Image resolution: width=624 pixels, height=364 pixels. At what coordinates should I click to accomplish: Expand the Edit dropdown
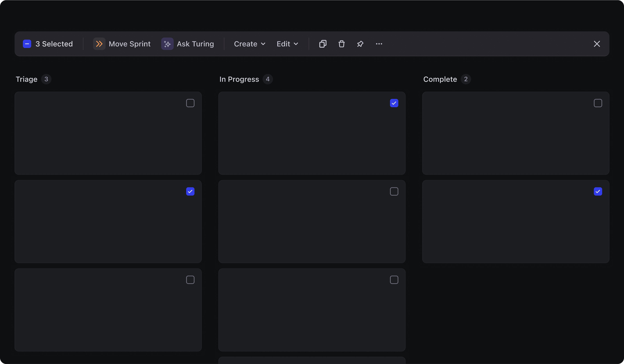287,44
